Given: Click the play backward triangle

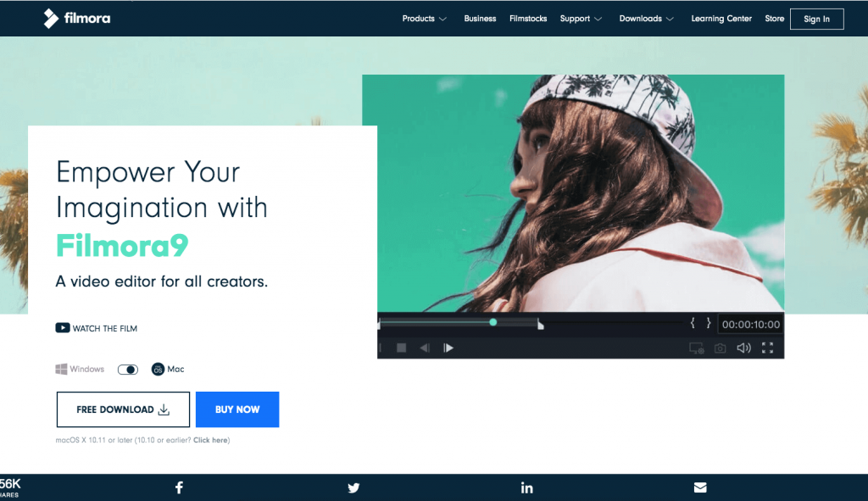Looking at the screenshot, I should 425,348.
